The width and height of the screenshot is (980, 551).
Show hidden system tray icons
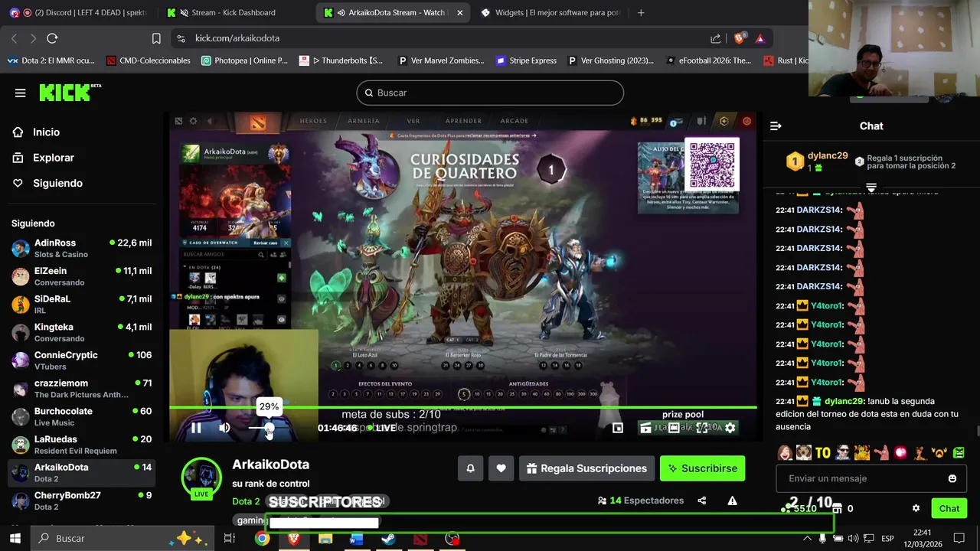tap(806, 539)
